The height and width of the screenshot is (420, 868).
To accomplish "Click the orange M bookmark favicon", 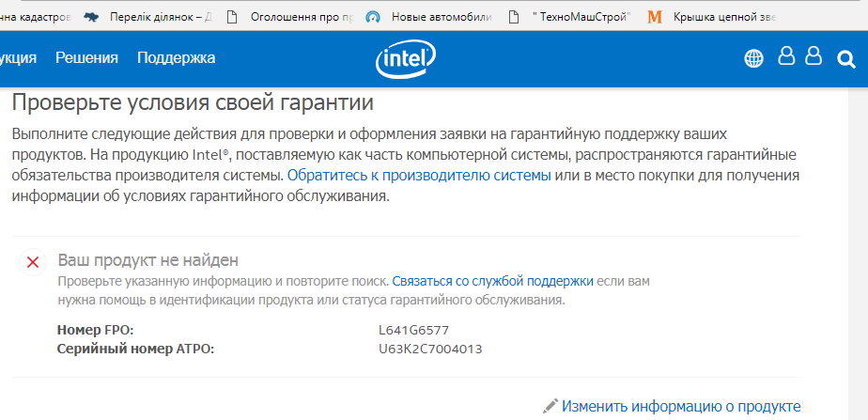I will (x=655, y=17).
